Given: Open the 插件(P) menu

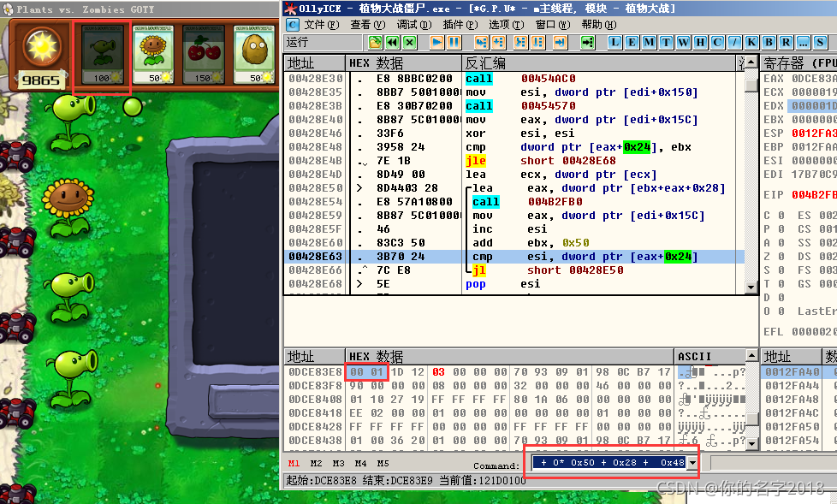Looking at the screenshot, I should pyautogui.click(x=460, y=25).
